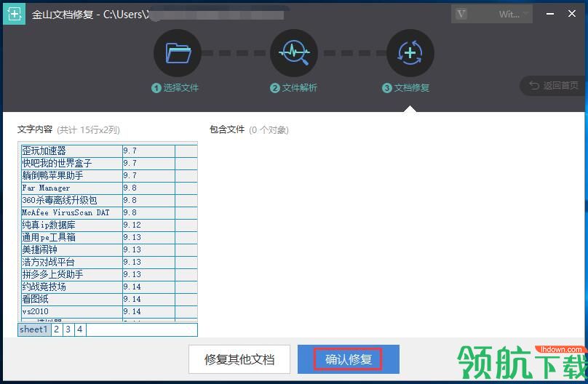
Task: Click the Kingsoft document repair app logo
Action: [15, 14]
